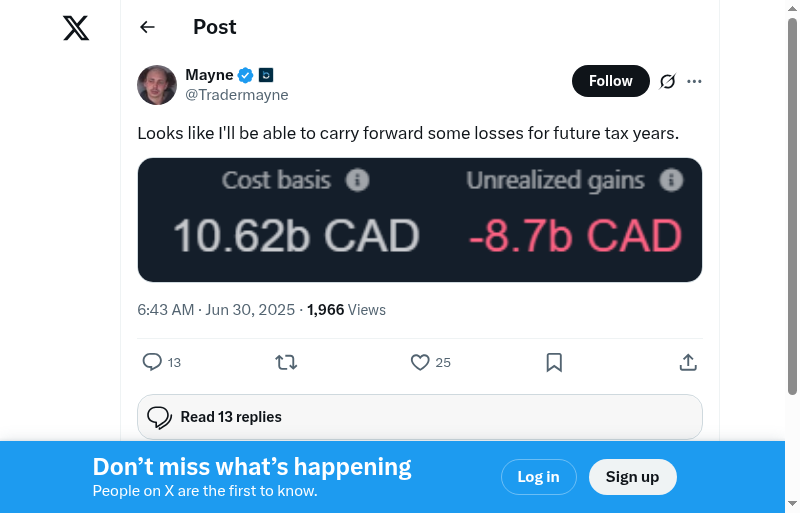800x513 pixels.
Task: Click the Grok icon beside Follow
Action: (668, 82)
